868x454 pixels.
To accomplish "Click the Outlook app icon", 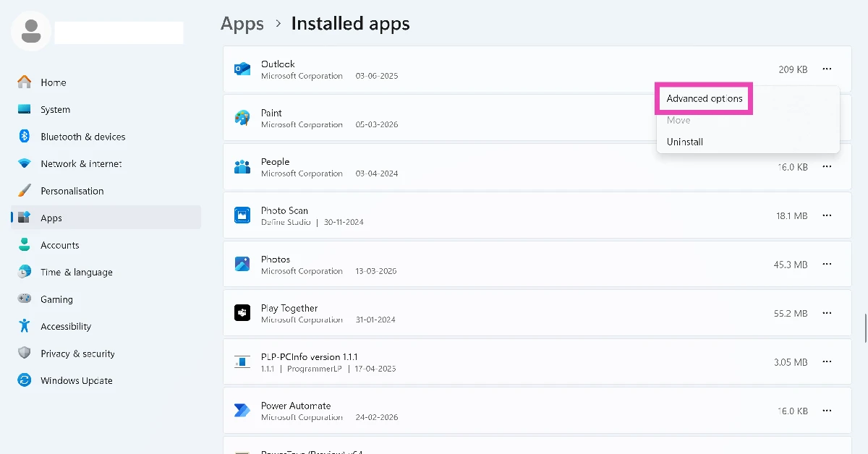I will pyautogui.click(x=242, y=69).
